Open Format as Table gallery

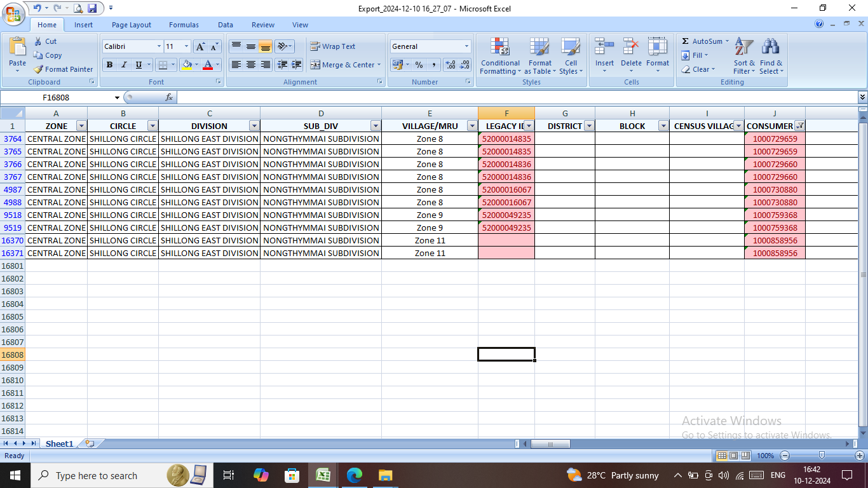pos(540,56)
